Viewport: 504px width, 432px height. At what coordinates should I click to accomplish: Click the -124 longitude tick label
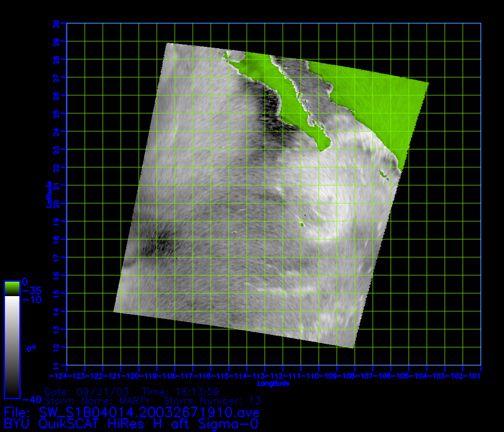point(58,375)
